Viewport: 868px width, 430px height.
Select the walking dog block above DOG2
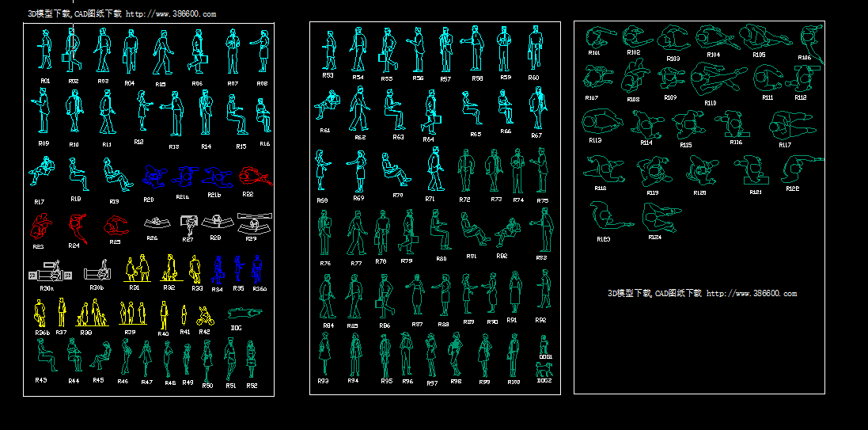(x=544, y=370)
